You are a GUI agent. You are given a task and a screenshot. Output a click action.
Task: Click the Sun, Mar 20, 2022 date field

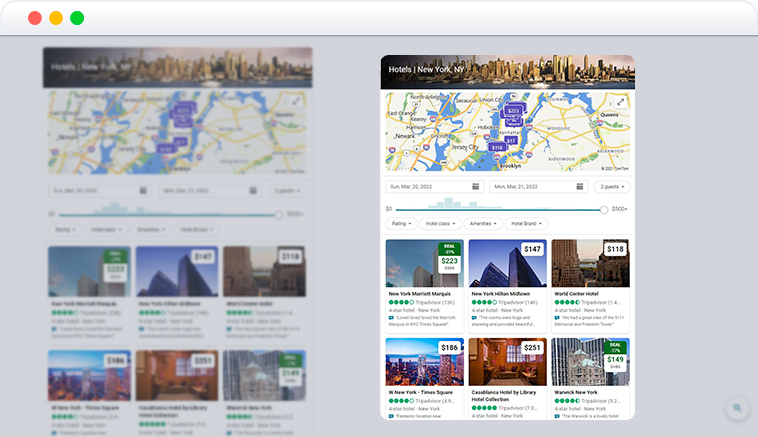(x=435, y=187)
